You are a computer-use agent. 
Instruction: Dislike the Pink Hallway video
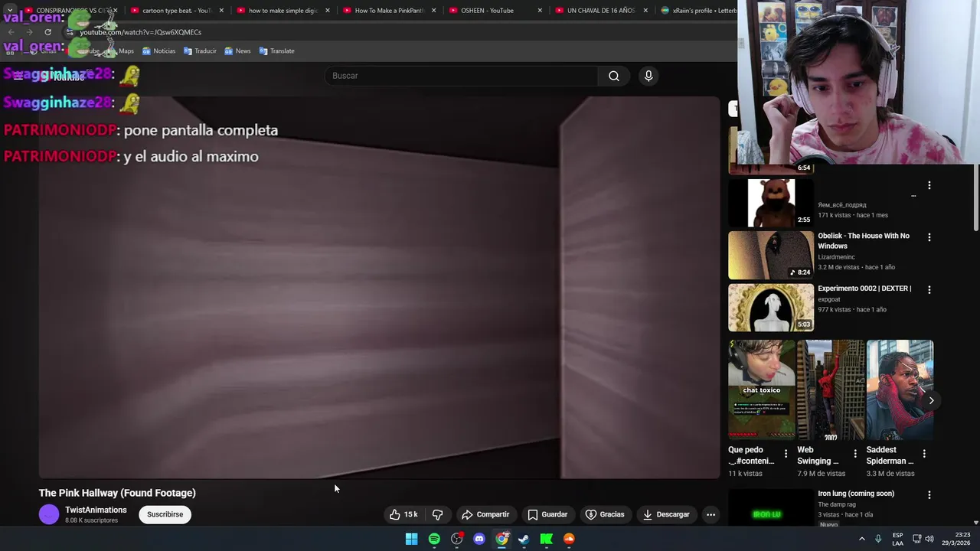click(x=437, y=514)
